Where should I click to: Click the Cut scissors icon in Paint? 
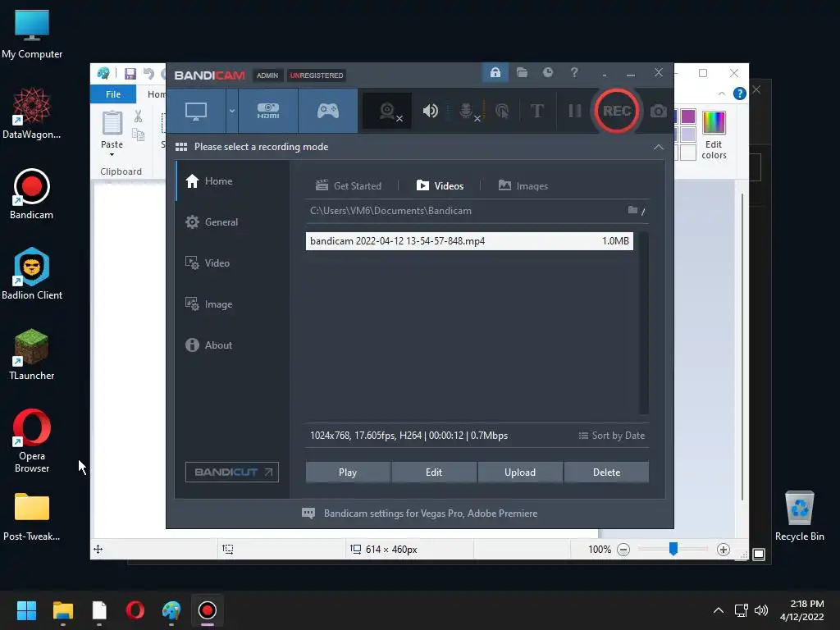pyautogui.click(x=138, y=116)
